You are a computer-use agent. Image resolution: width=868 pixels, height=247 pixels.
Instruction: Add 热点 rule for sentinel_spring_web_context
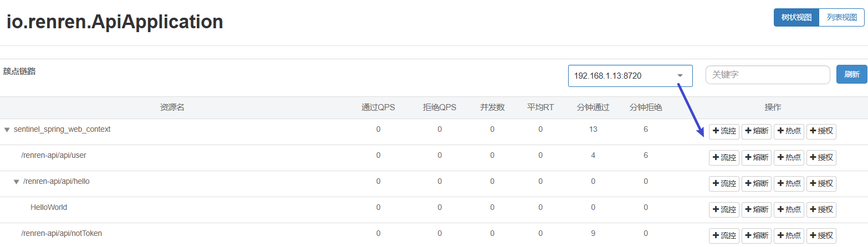(789, 131)
